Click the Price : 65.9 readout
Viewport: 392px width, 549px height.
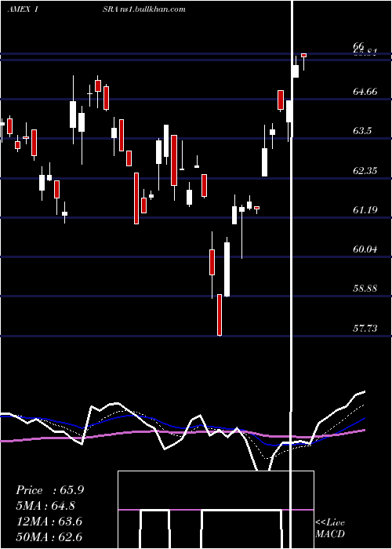pos(49,490)
